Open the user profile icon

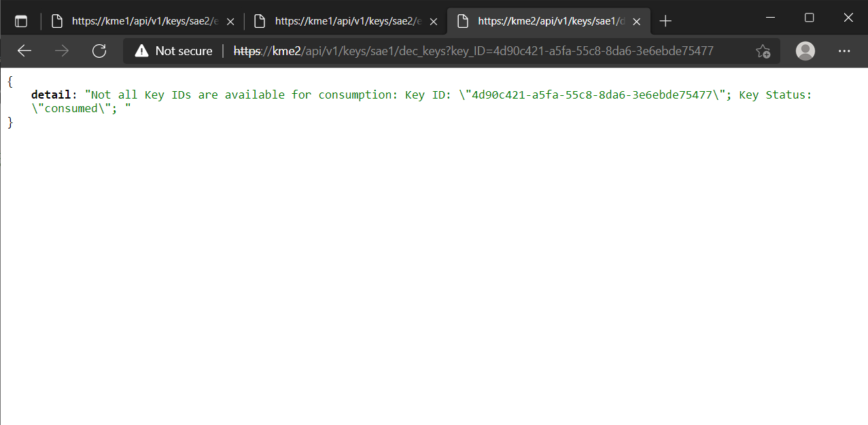[805, 51]
